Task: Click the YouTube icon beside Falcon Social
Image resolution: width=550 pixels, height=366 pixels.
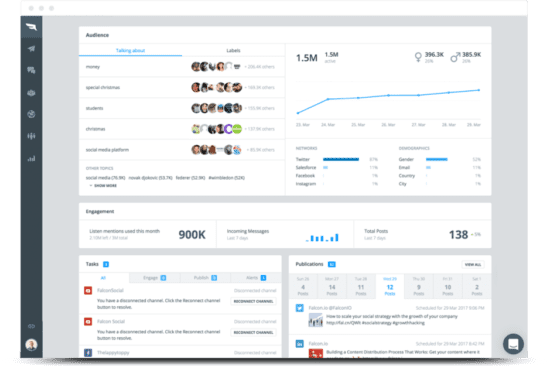Action: click(x=88, y=321)
